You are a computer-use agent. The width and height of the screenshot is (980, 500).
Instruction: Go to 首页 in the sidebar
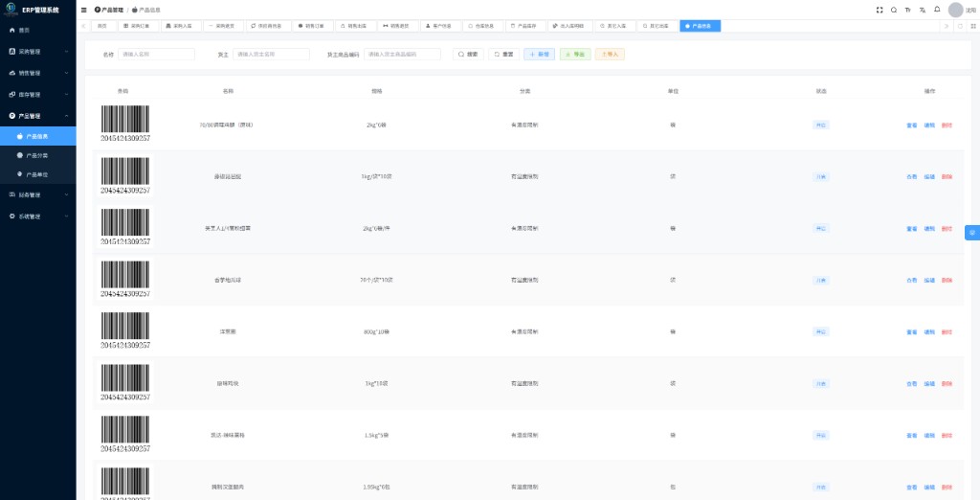pyautogui.click(x=38, y=30)
